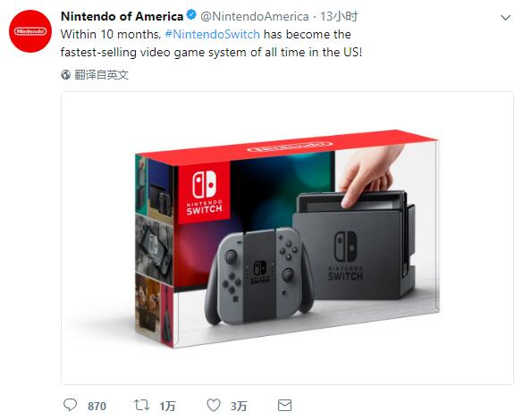The width and height of the screenshot is (523, 420).
Task: Click the 870 replies count
Action: click(97, 406)
